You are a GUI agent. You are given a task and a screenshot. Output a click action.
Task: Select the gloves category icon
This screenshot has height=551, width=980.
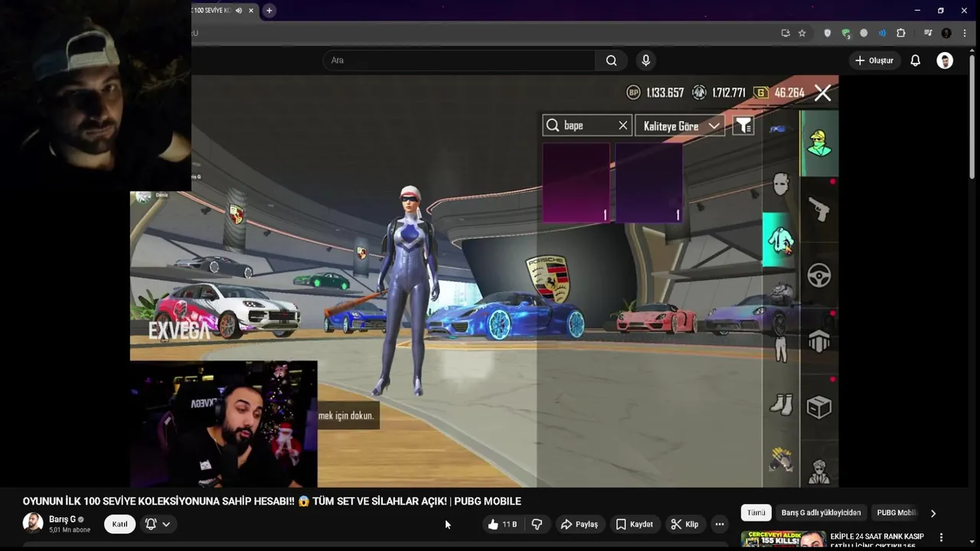[781, 458]
